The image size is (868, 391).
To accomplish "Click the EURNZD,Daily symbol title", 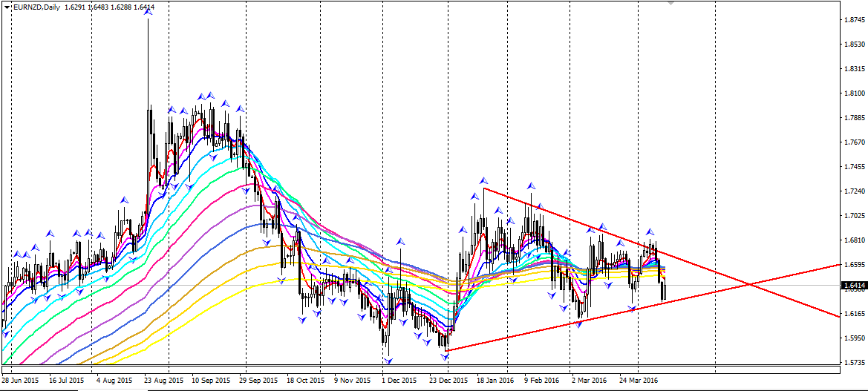I will [x=36, y=7].
